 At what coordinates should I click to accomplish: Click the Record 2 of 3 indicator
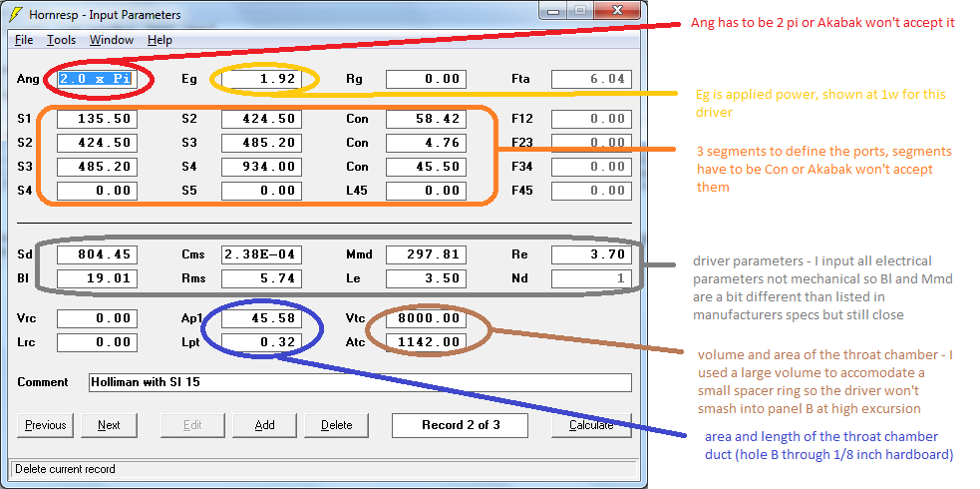pos(460,425)
